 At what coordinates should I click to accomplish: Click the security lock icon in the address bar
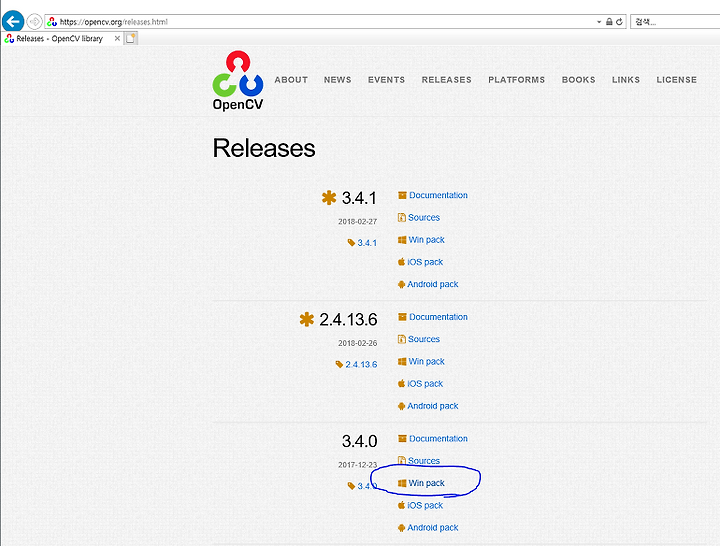point(609,22)
